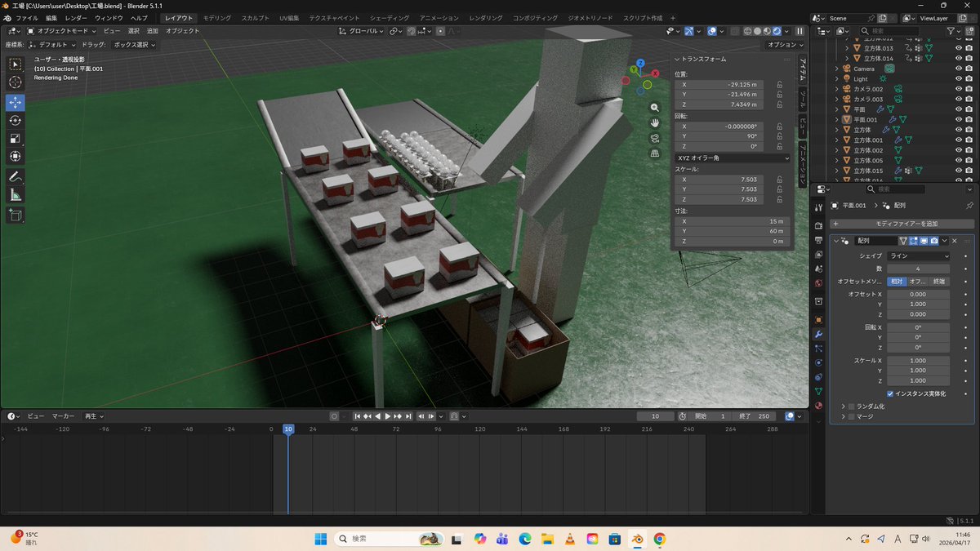
Task: Collapse the 配列 modifier panel
Action: (x=836, y=241)
